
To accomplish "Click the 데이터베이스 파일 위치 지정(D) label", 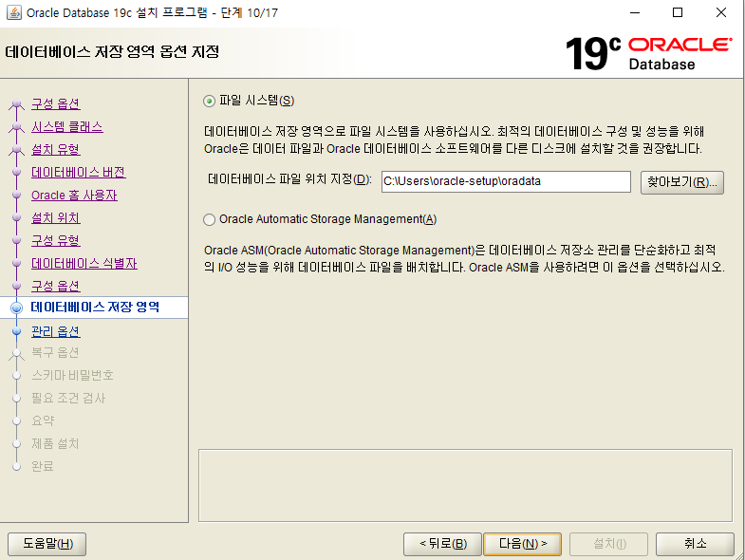I will click(x=289, y=179).
